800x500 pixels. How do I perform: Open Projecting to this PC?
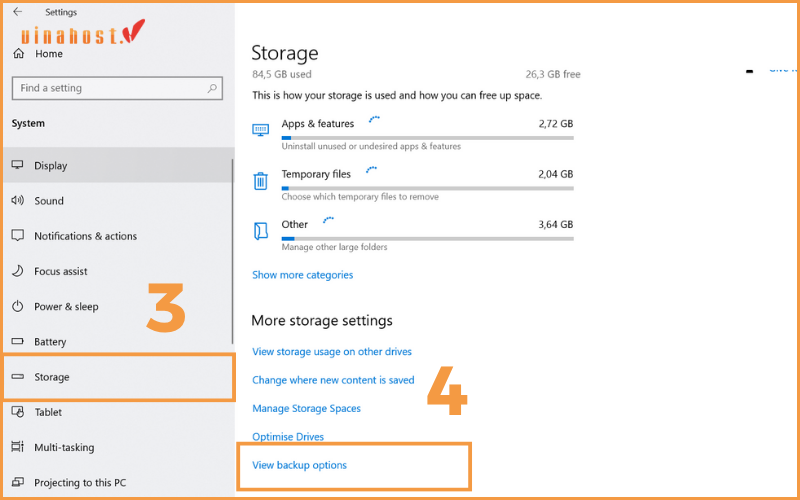(x=80, y=483)
